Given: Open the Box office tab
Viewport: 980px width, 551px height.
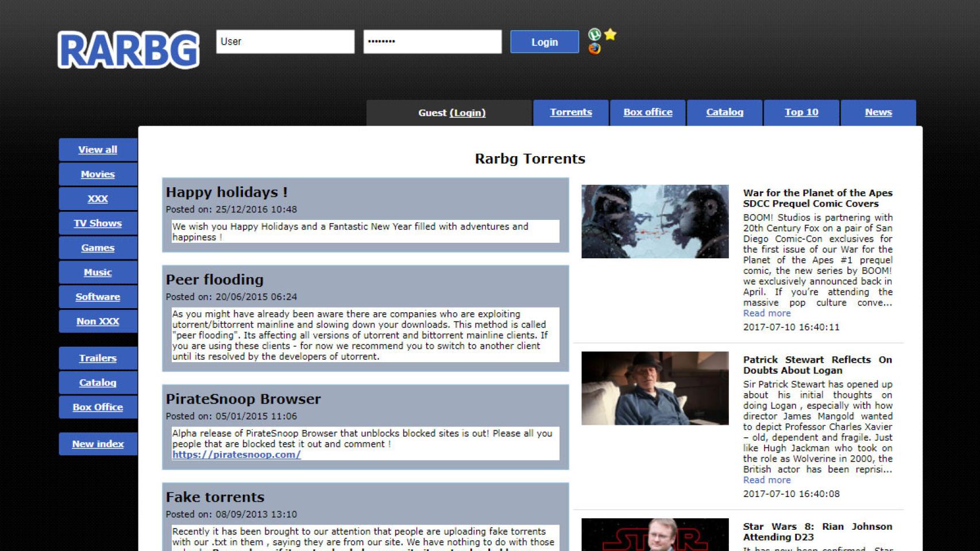Looking at the screenshot, I should click(x=648, y=112).
